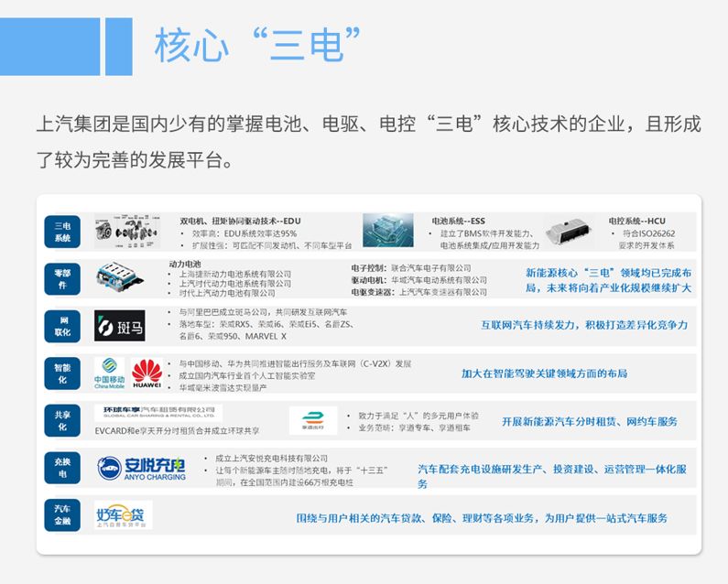
Task: Click the HCU control unit image
Action: click(x=570, y=232)
